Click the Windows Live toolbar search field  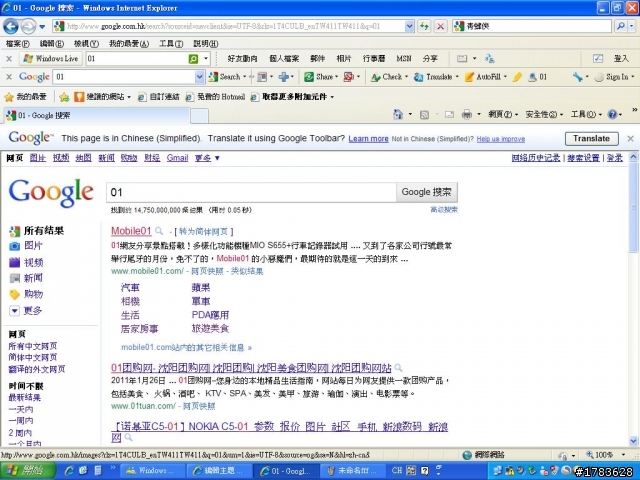(x=137, y=59)
